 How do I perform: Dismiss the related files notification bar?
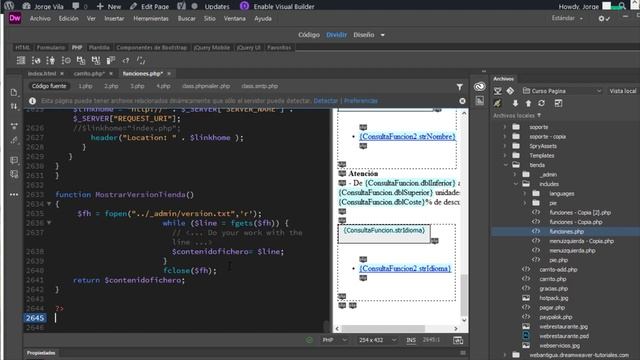coord(462,101)
